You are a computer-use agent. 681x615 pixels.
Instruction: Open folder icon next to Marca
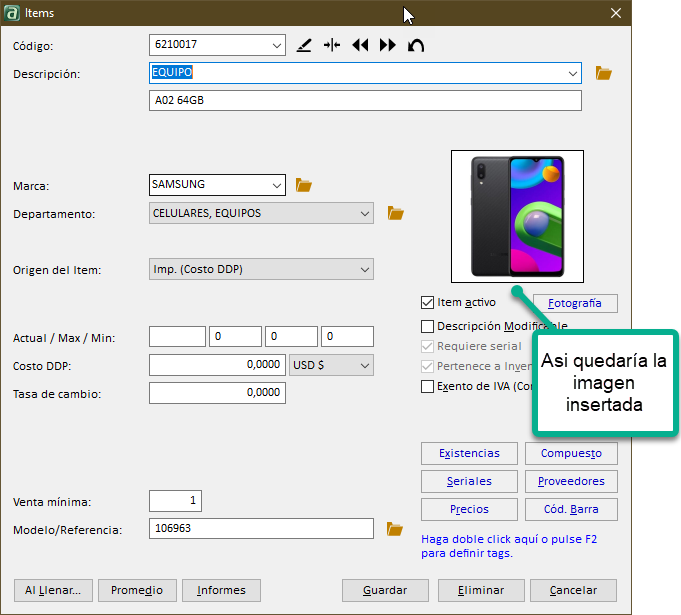pos(304,185)
